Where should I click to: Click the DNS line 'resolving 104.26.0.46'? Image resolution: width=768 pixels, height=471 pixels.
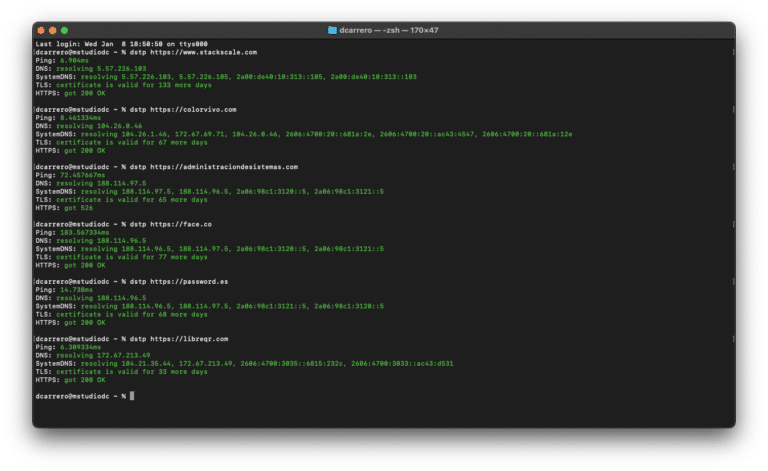[x=101, y=125]
